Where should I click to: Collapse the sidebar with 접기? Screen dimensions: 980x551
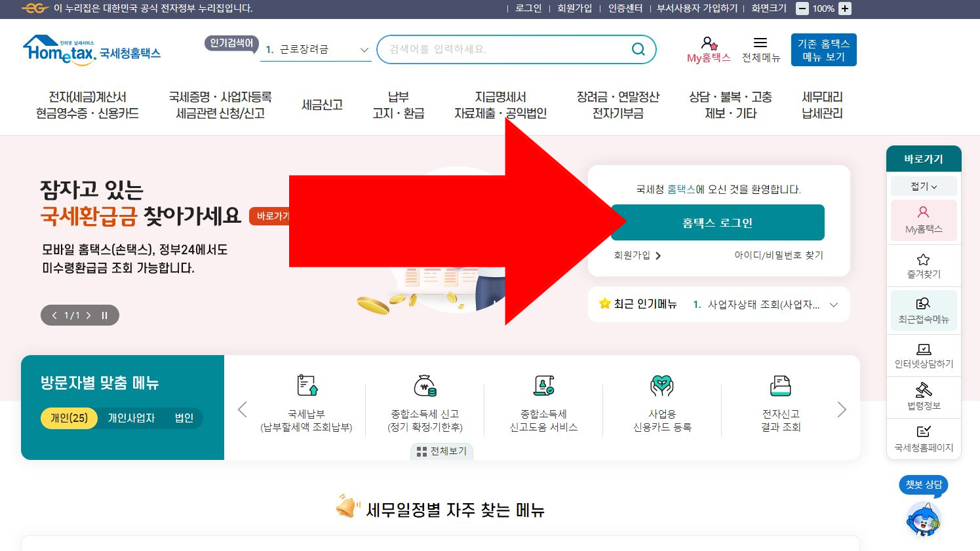point(923,185)
